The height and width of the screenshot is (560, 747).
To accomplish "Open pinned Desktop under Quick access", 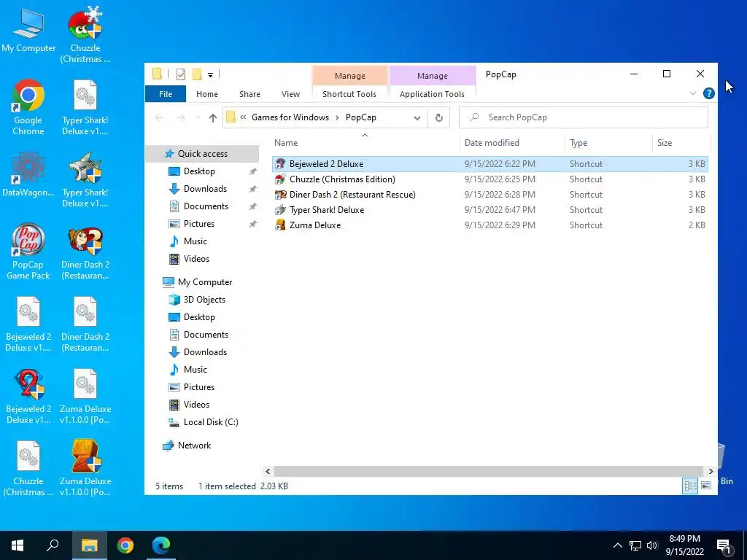I will pos(199,171).
